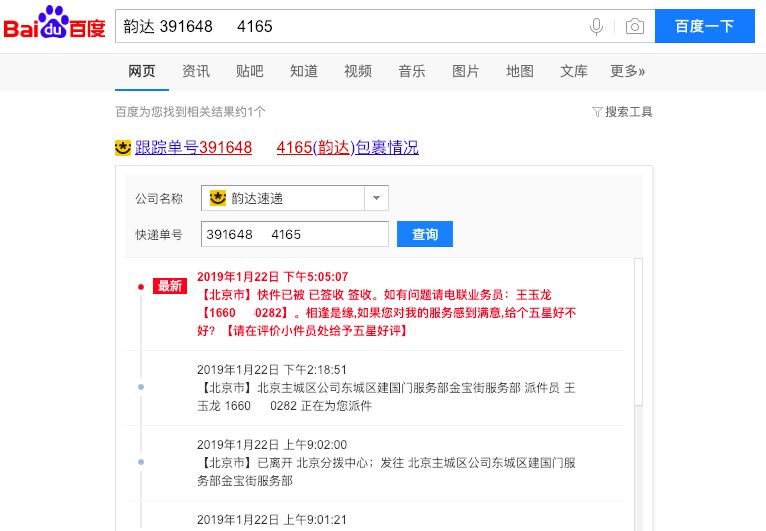The width and height of the screenshot is (766, 531).
Task: Open the 韵达速递 company selector
Action: click(295, 198)
